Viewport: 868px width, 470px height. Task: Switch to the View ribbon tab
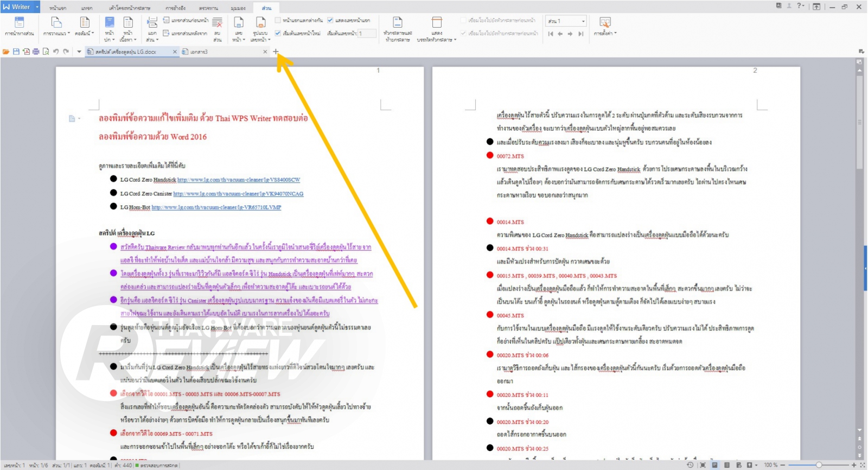point(238,8)
